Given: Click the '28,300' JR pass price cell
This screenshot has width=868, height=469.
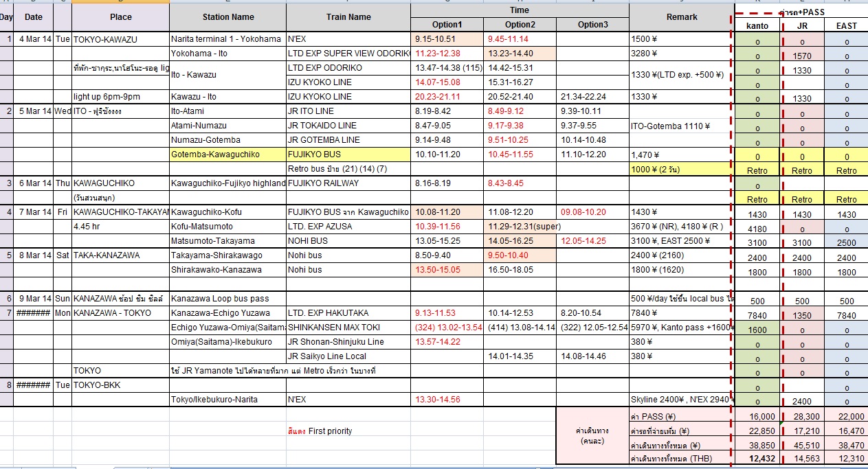Looking at the screenshot, I should pos(802,417).
